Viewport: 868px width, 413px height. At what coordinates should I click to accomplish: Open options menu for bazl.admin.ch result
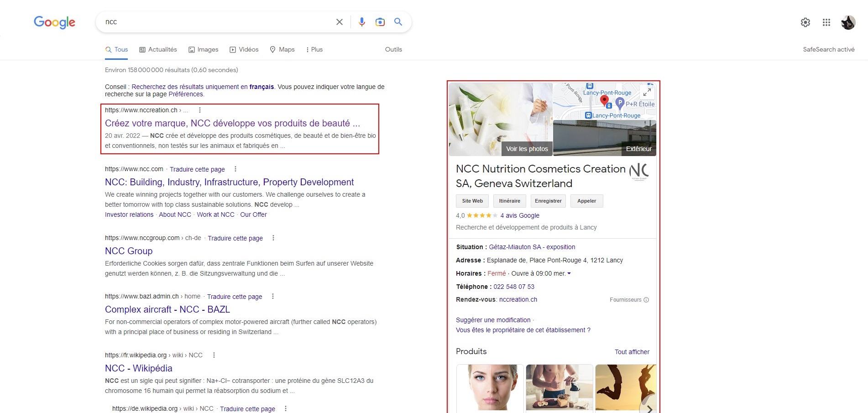pos(273,296)
